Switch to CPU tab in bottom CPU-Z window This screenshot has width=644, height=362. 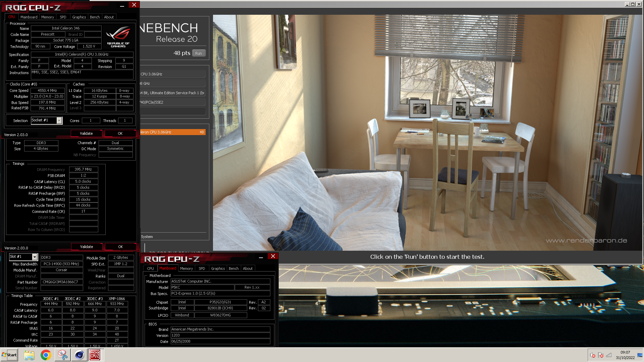click(151, 268)
